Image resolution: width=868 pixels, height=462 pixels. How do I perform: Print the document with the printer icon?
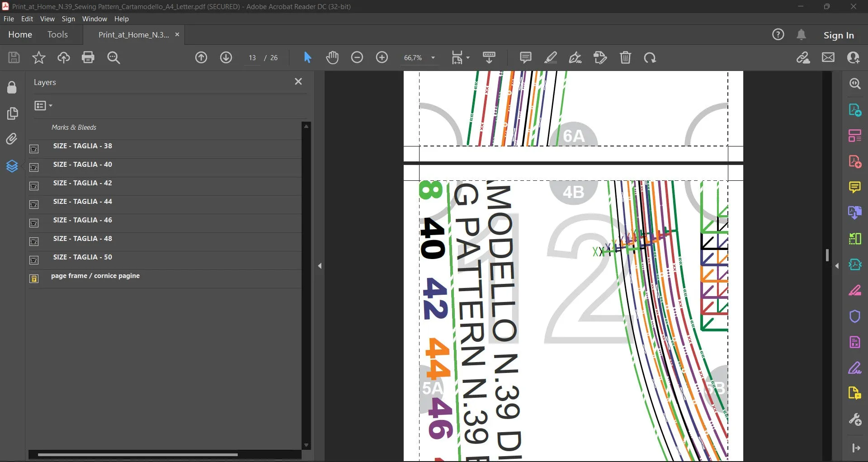(88, 57)
